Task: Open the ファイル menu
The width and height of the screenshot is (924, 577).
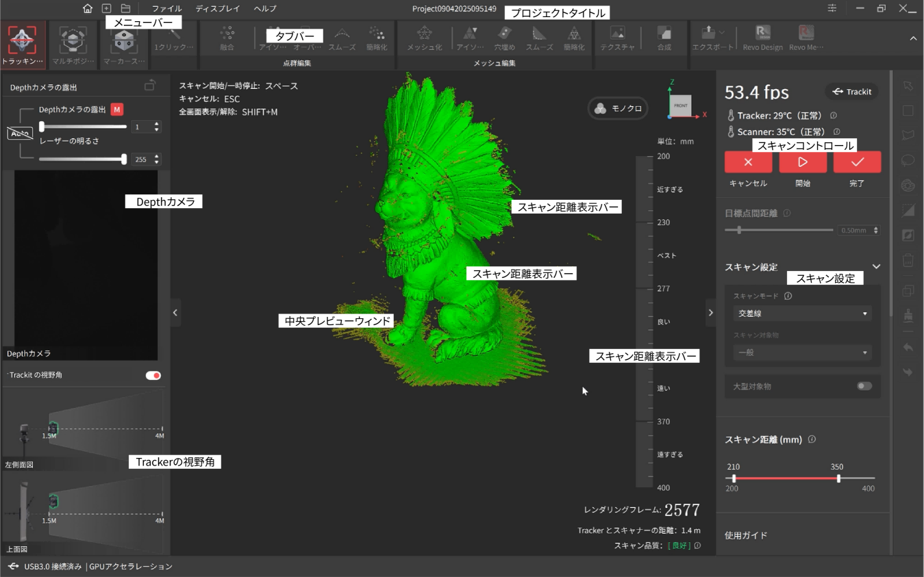Action: pyautogui.click(x=166, y=9)
